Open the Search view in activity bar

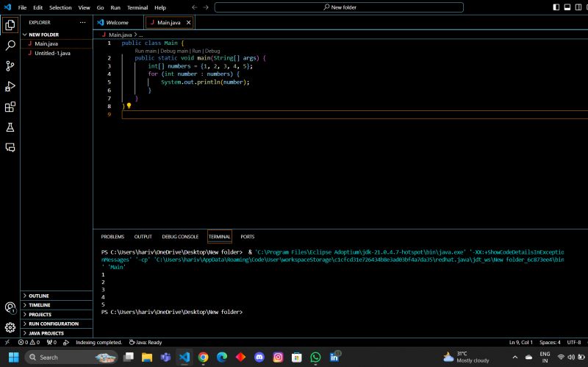click(x=10, y=45)
